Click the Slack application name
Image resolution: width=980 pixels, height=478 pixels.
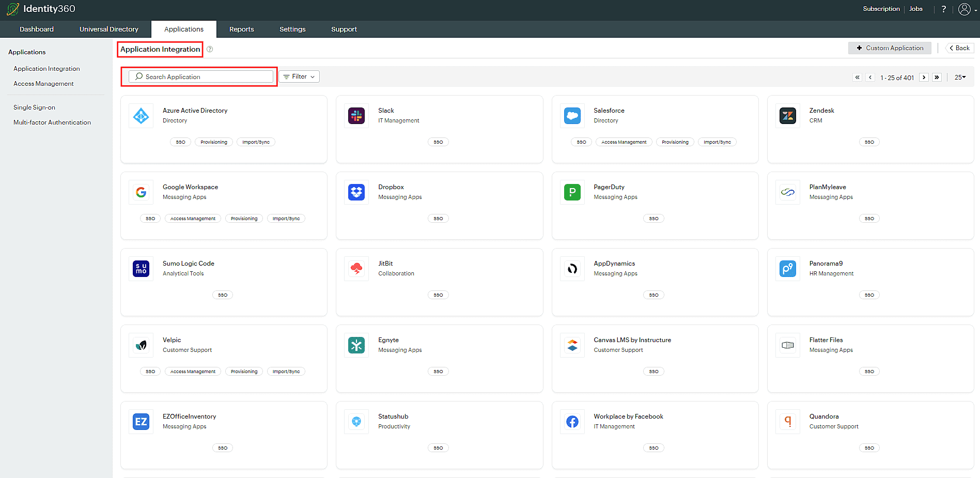(386, 111)
